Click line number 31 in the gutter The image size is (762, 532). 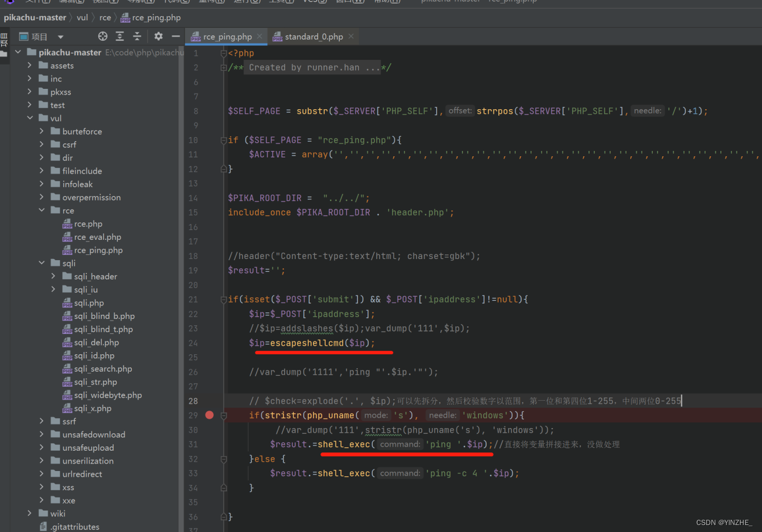pos(193,444)
